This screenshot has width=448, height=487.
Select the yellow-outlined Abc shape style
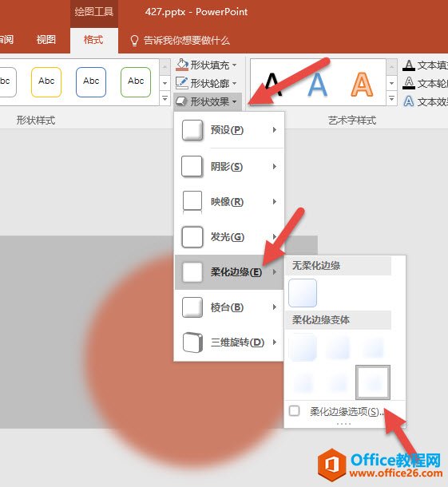click(x=46, y=82)
